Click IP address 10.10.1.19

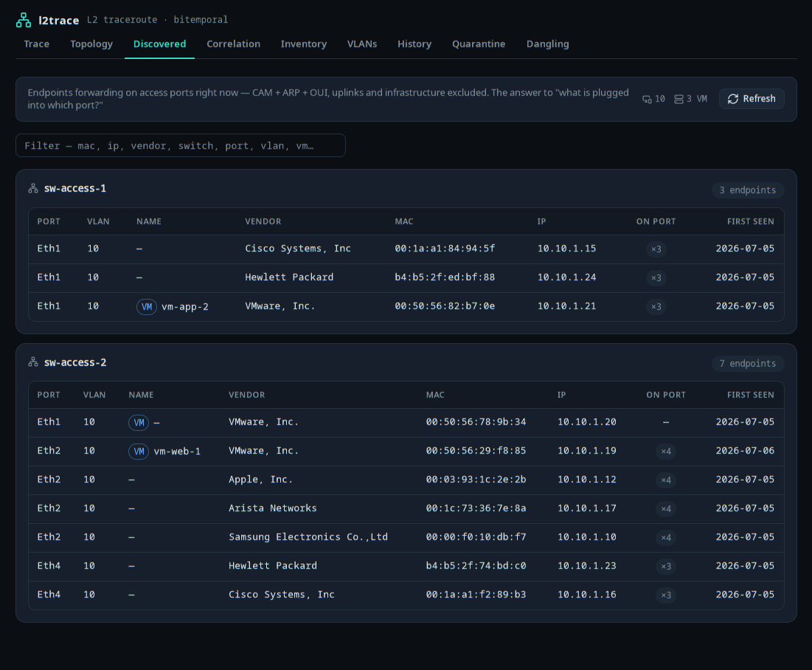[587, 451]
